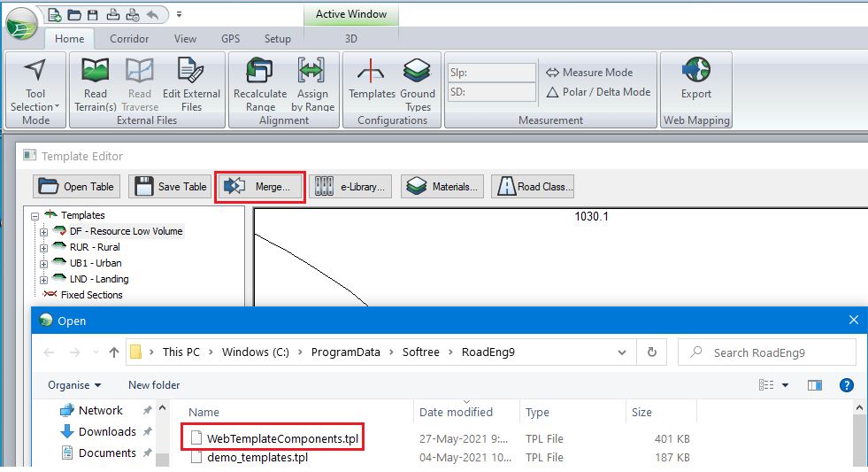868x472 pixels.
Task: Select the UB1 - Urban template
Action: tap(96, 263)
